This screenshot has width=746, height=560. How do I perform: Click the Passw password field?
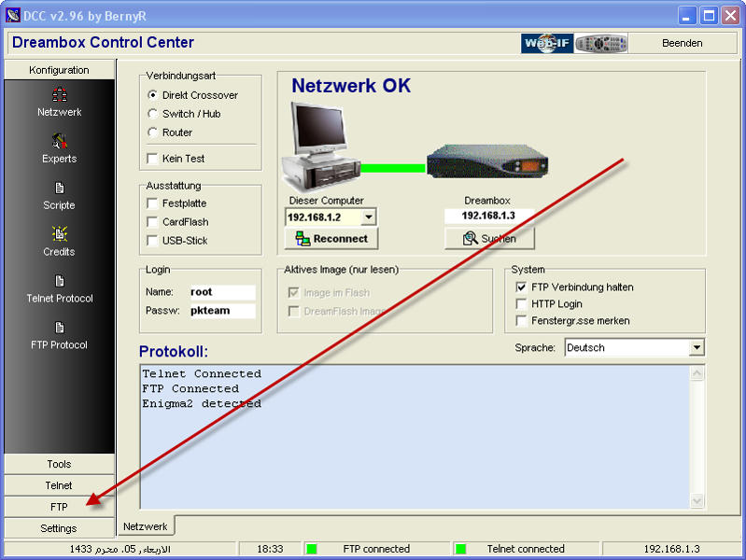coord(222,310)
